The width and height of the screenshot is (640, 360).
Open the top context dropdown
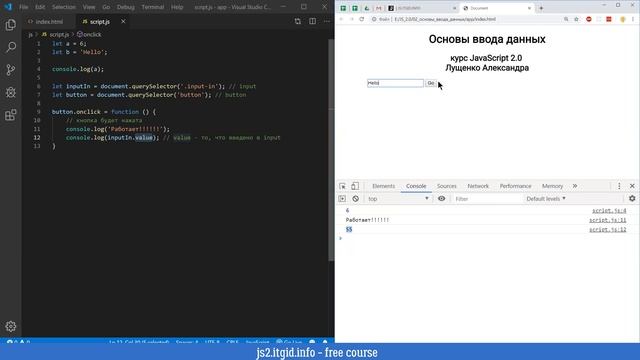398,199
